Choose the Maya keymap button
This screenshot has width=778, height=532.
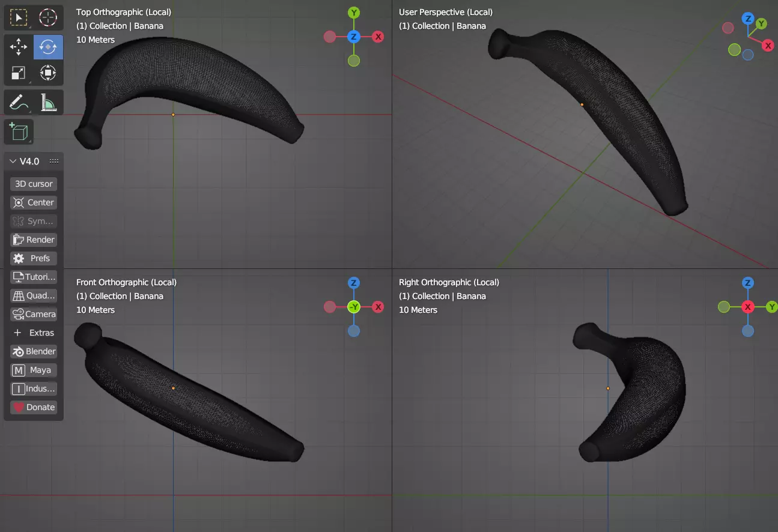pyautogui.click(x=34, y=370)
